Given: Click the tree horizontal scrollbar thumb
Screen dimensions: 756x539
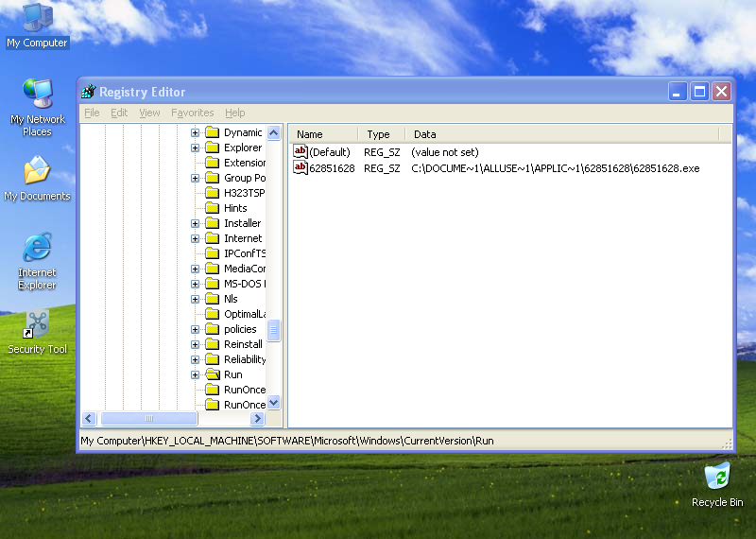Looking at the screenshot, I should click(149, 418).
